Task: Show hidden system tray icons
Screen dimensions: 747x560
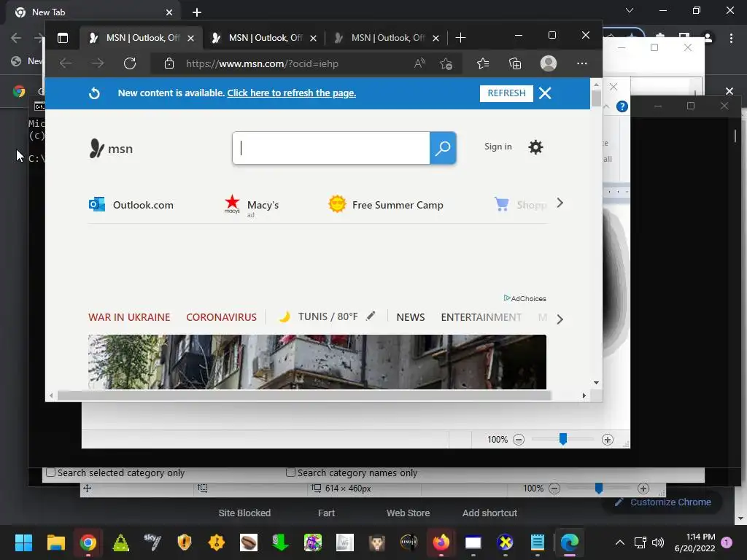Action: [x=620, y=542]
